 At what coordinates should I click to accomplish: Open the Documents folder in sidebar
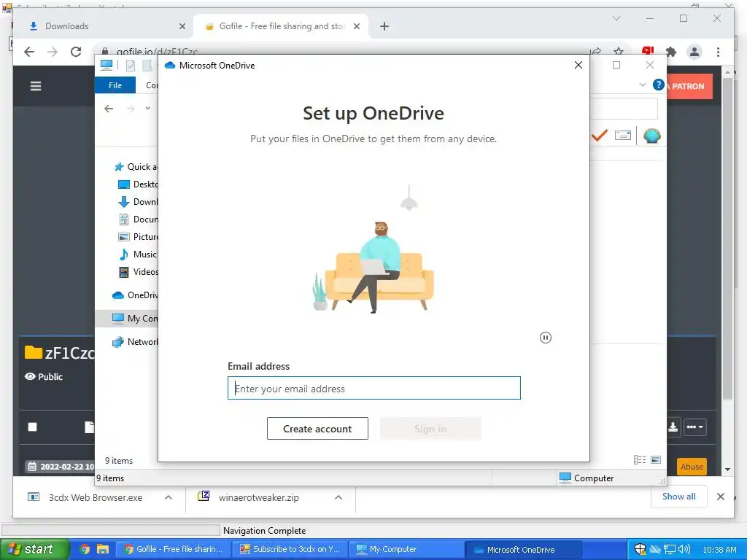(138, 219)
